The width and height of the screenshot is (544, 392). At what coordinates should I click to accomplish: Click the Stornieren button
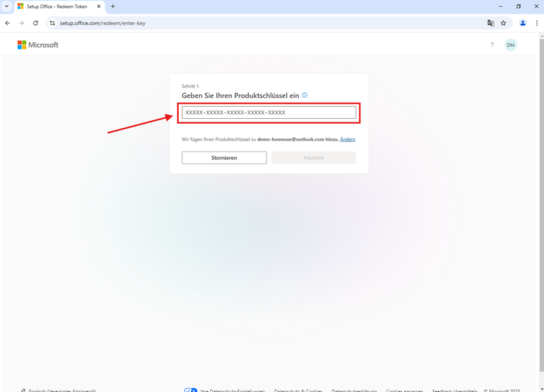pos(224,158)
